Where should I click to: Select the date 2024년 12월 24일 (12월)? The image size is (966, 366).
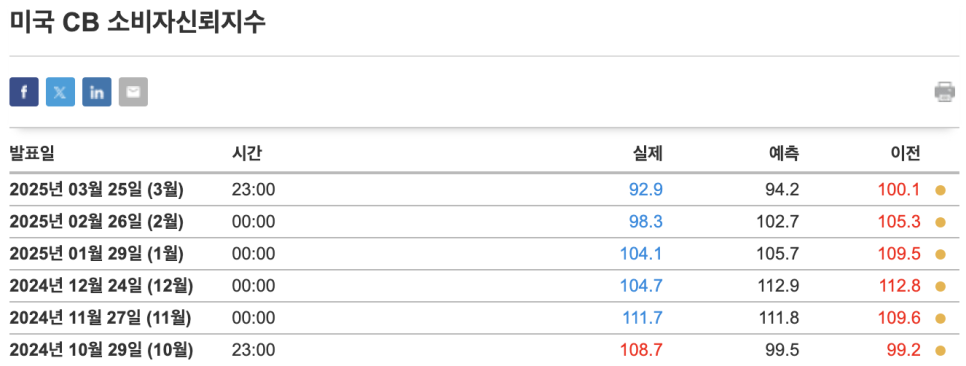tap(101, 286)
